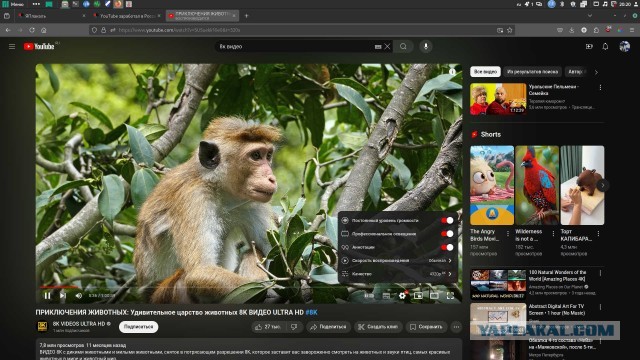Open 100 Natural Wonders video
The image size is (640, 360).
(498, 284)
